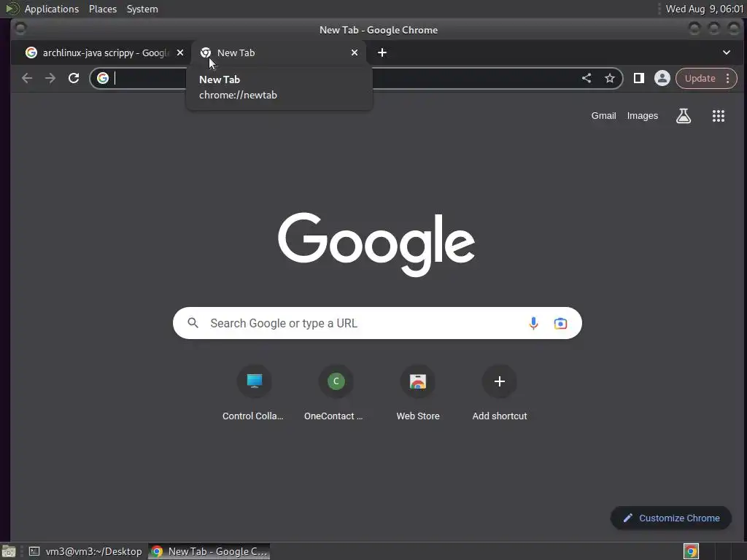Reload the current page
Viewport: 747px width, 560px height.
(x=74, y=78)
